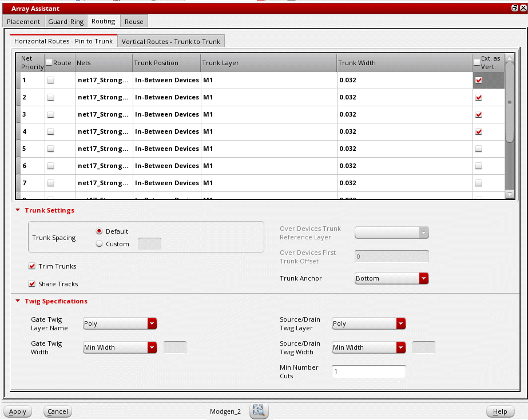
Task: Switch to the Guard Ring tab
Action: pos(66,22)
